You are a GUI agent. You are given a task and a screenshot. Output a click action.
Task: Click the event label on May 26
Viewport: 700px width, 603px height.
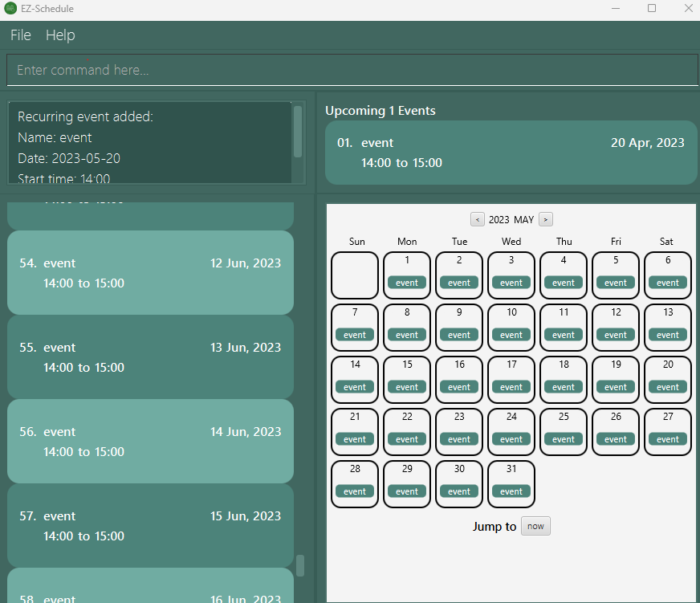tap(616, 439)
